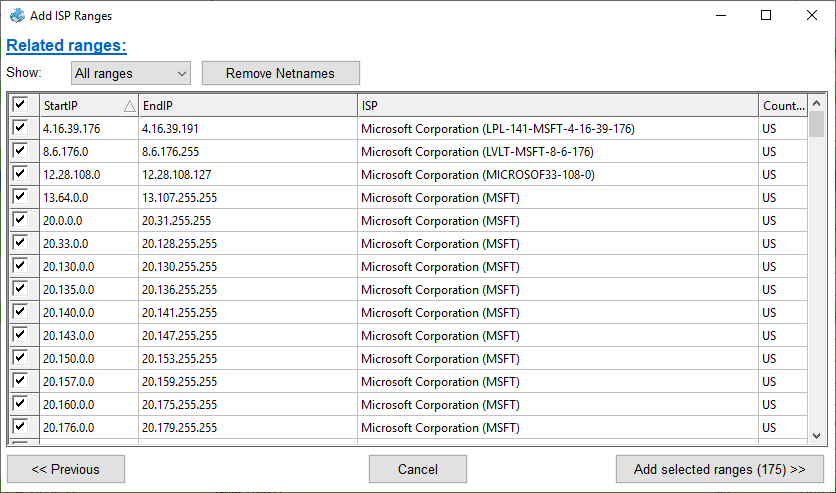
Task: Sort by EndIP column header
Action: 247,106
